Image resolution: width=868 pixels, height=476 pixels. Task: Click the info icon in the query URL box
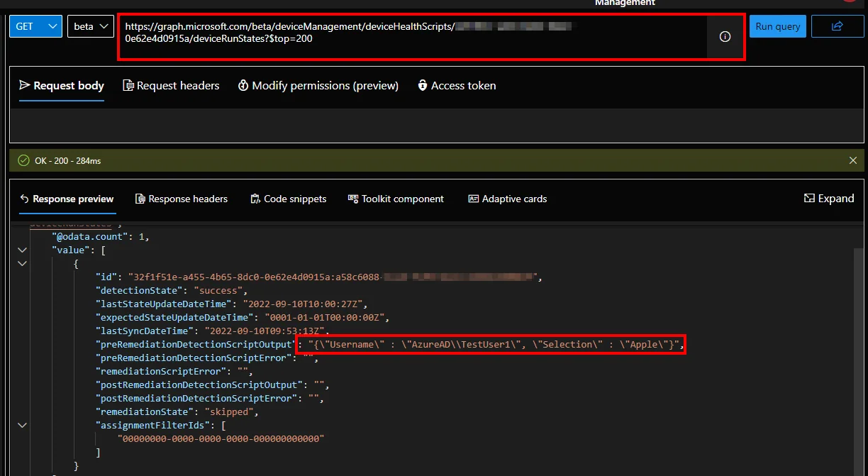pyautogui.click(x=725, y=37)
